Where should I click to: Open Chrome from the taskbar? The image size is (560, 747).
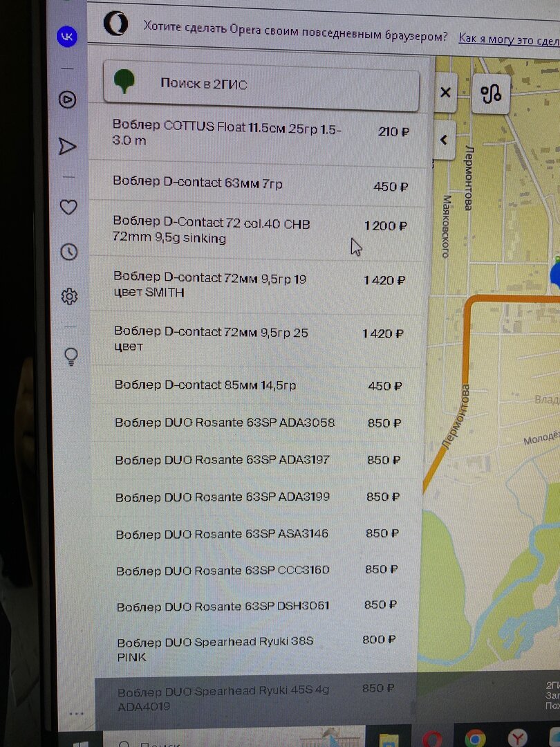(475, 737)
